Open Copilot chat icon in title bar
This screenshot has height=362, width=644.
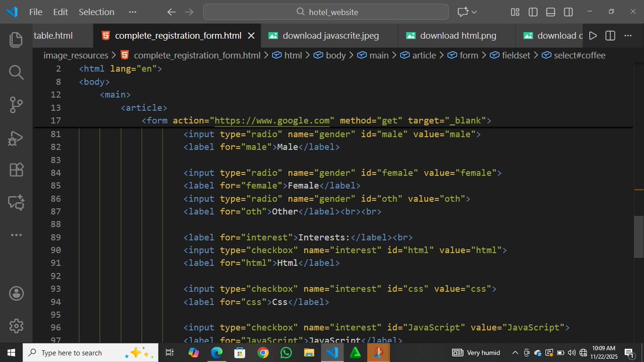coord(463,12)
